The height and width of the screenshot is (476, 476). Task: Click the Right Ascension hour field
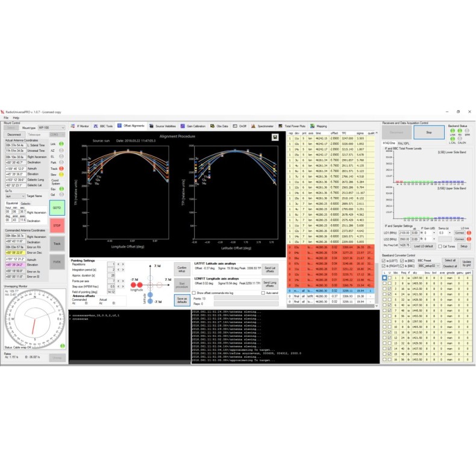(x=8, y=211)
